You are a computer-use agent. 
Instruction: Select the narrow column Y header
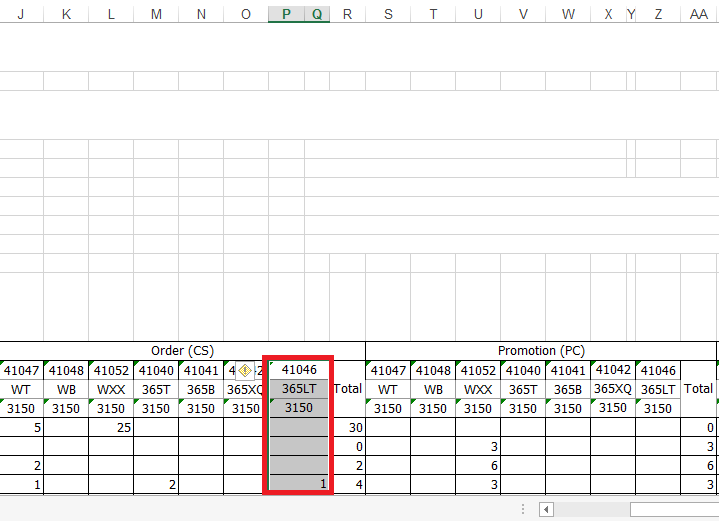631,14
